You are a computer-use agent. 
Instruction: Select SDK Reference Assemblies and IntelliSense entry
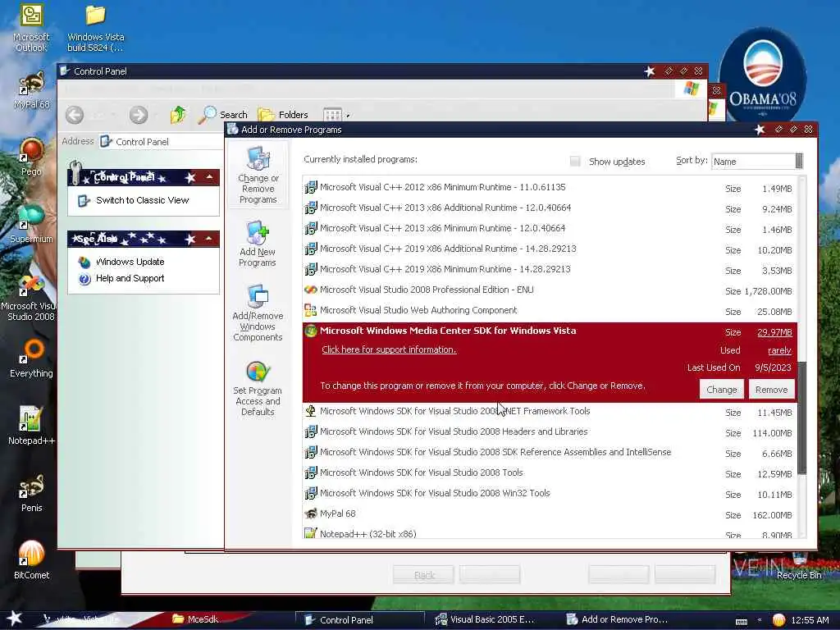[550, 453]
